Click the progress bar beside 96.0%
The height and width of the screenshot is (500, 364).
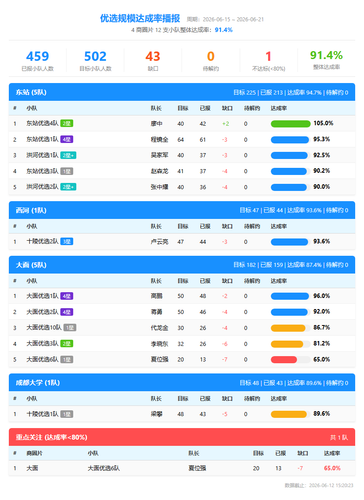[x=291, y=296]
